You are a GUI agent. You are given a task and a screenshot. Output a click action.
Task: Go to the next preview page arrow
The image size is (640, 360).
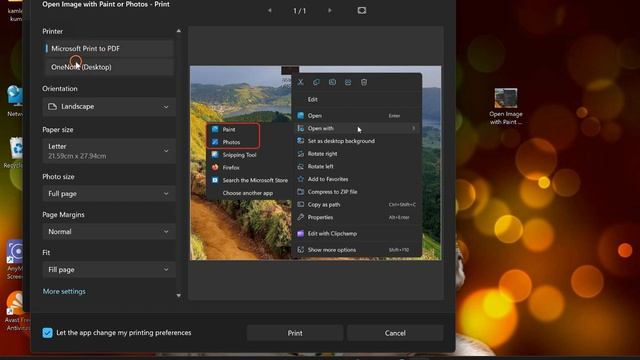[330, 11]
